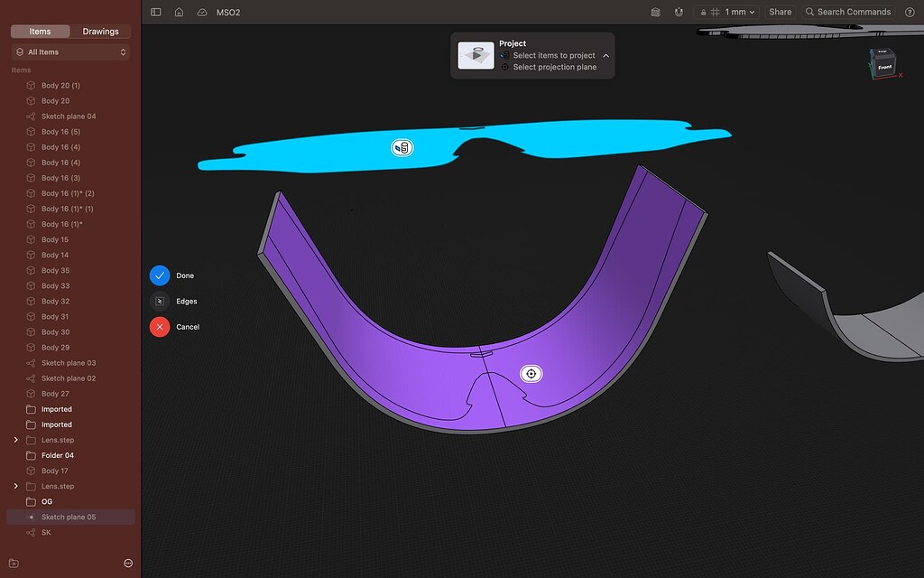
Task: Expand the Lens.step tree item
Action: [14, 440]
